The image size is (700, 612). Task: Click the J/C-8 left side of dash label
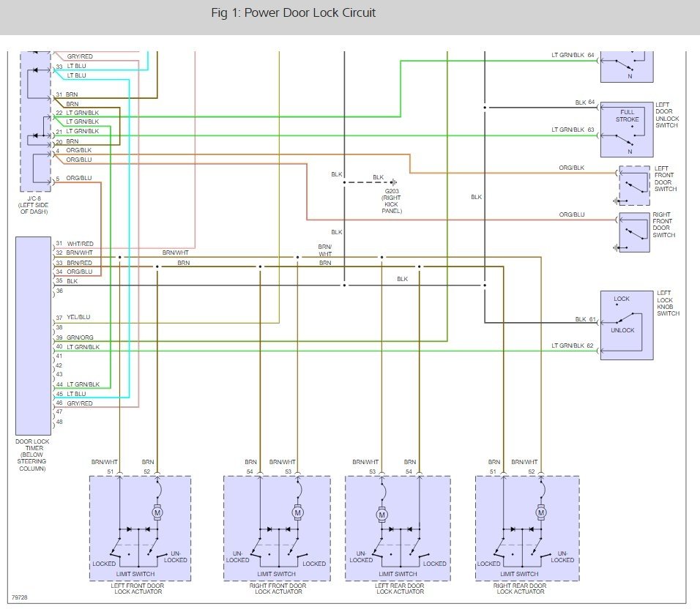click(x=34, y=205)
